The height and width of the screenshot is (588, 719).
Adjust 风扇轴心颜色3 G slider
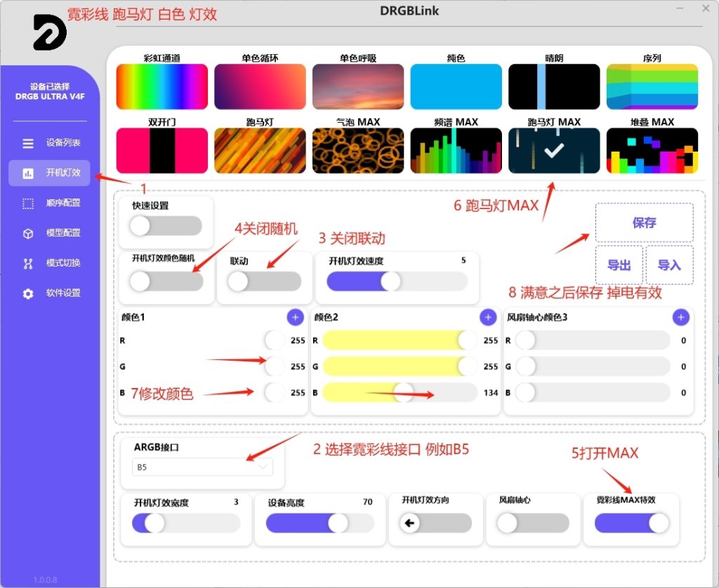pyautogui.click(x=593, y=367)
